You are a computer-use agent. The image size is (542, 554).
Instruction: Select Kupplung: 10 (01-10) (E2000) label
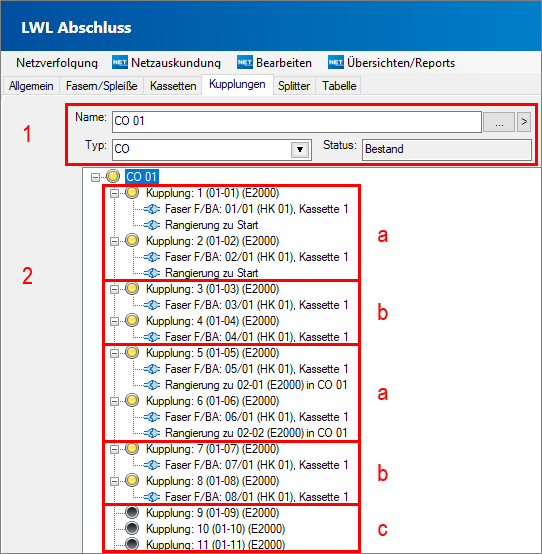(216, 529)
